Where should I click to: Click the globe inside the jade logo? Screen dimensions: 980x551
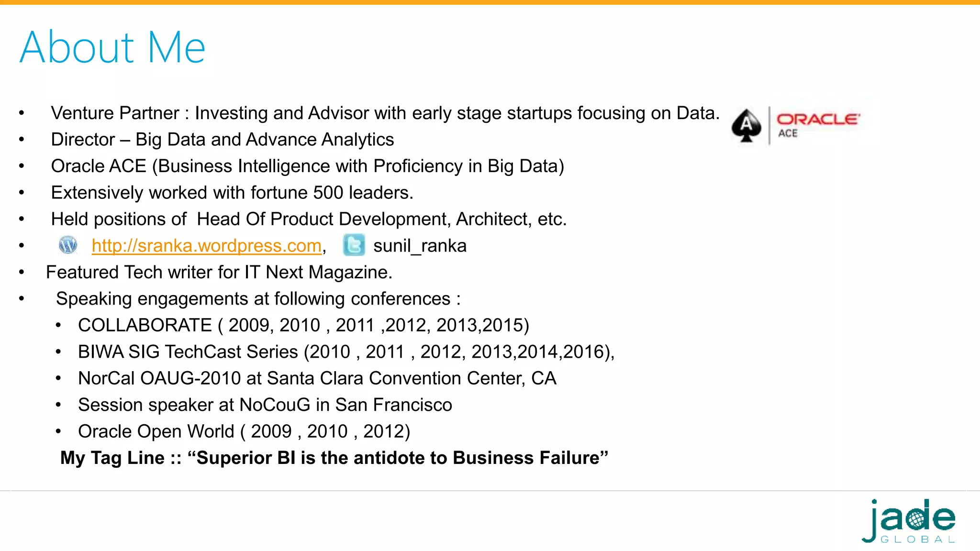[915, 518]
